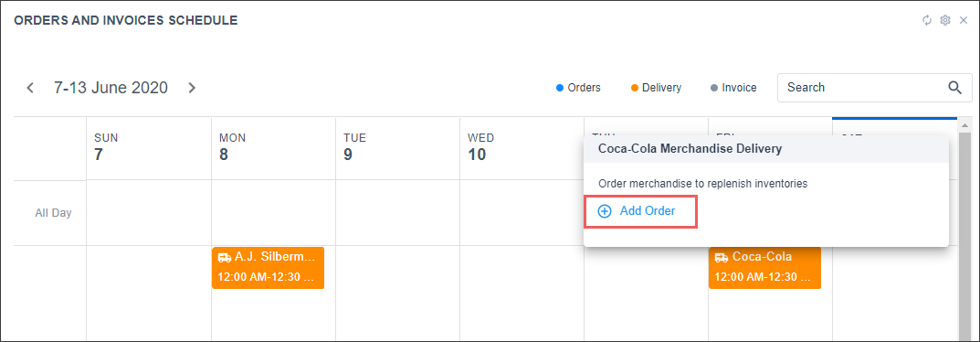
Task: Toggle the Delivery legend filter
Action: [657, 88]
